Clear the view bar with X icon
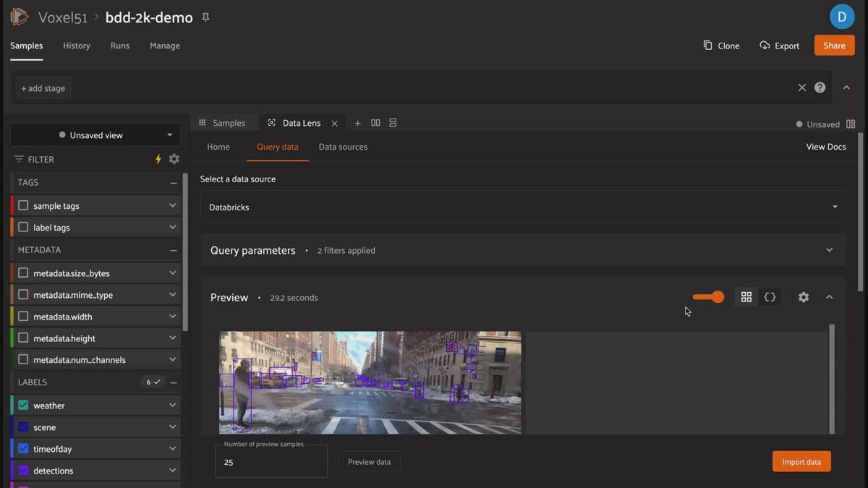The width and height of the screenshot is (868, 488). tap(802, 87)
